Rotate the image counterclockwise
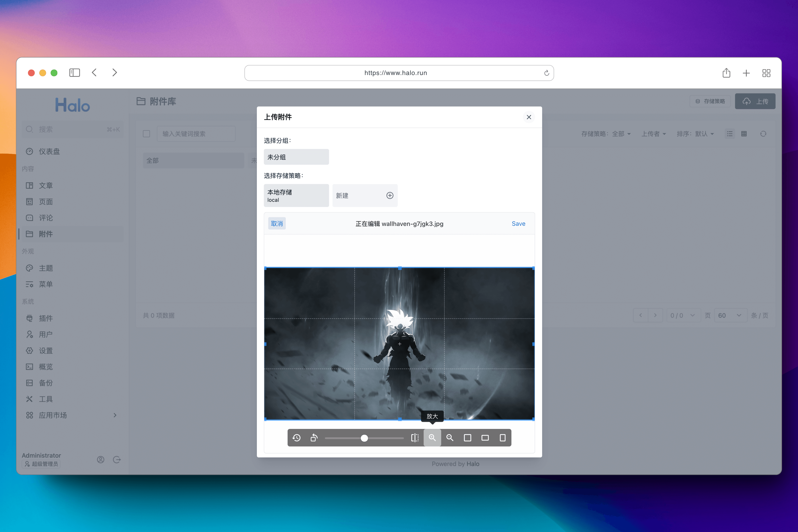This screenshot has width=798, height=532. [314, 438]
